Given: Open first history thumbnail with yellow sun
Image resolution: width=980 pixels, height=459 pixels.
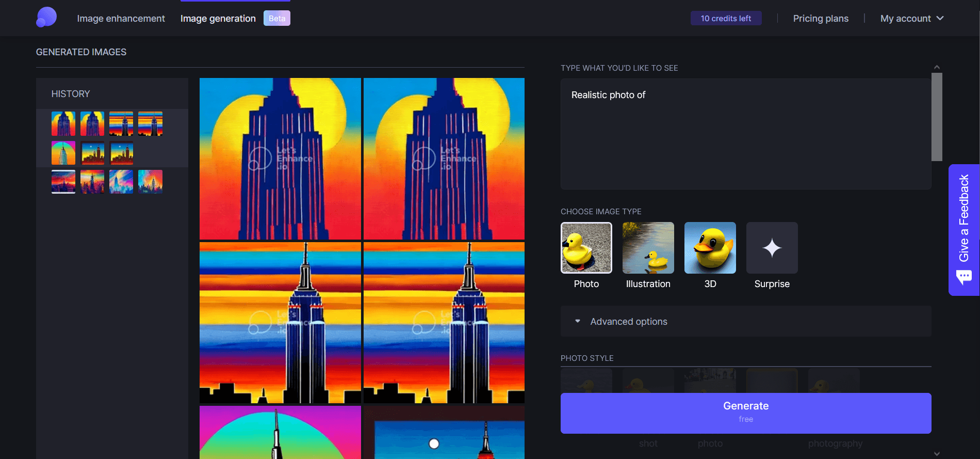Looking at the screenshot, I should click(63, 124).
